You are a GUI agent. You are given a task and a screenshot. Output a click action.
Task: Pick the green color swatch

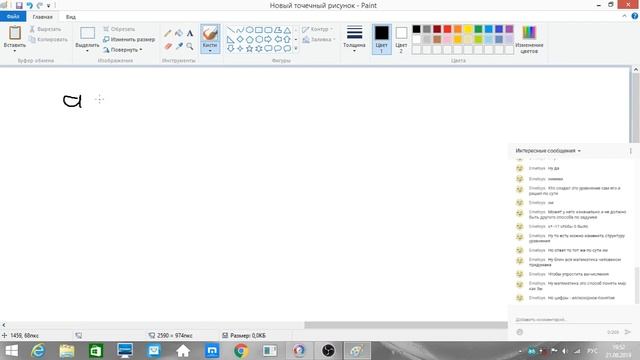click(x=478, y=29)
